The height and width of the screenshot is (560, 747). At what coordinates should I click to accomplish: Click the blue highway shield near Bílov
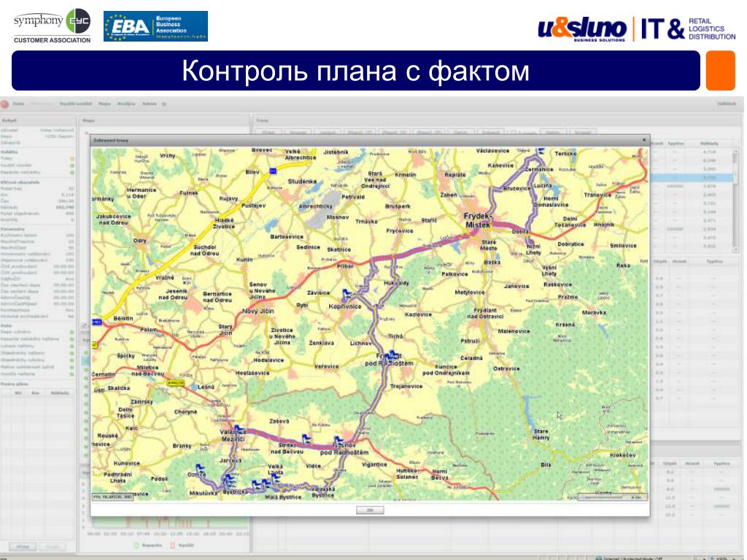pos(273,171)
